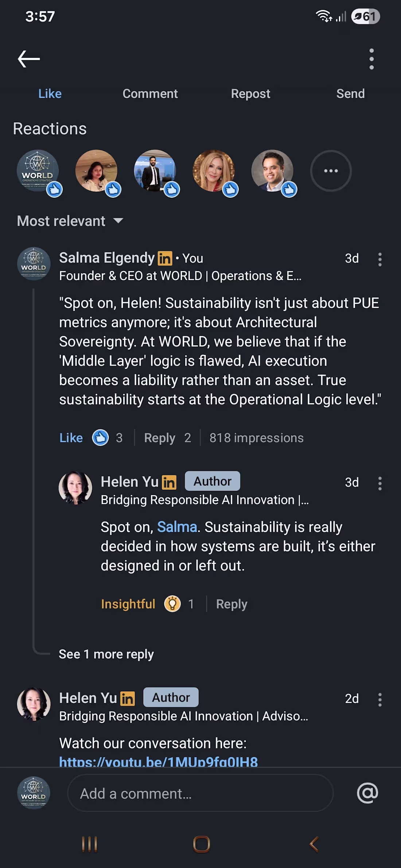This screenshot has height=868, width=401.
Task: Toggle Like on the post
Action: coord(50,94)
